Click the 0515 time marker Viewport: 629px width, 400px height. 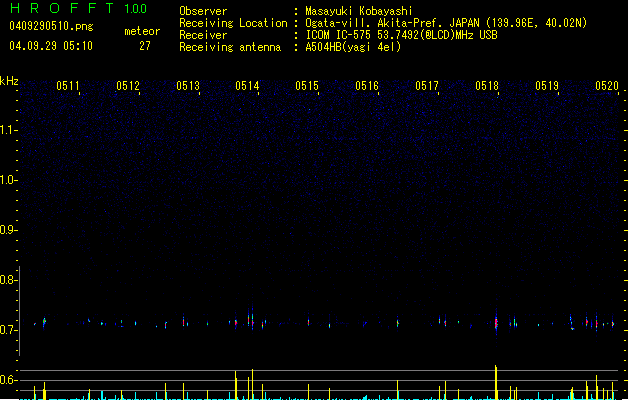(307, 86)
